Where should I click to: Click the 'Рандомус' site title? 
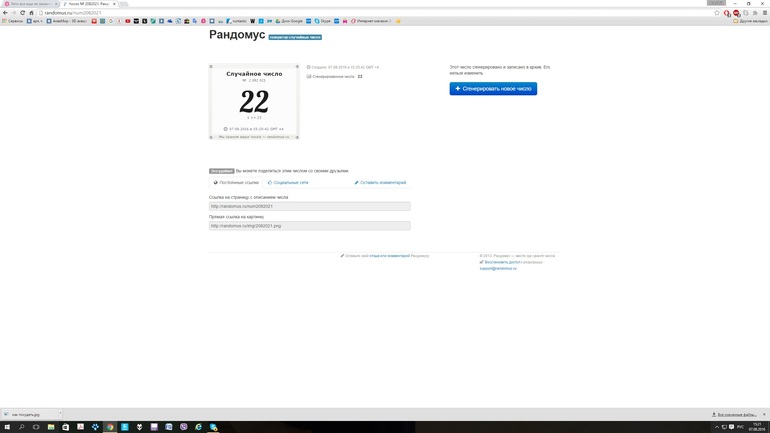[x=237, y=35]
